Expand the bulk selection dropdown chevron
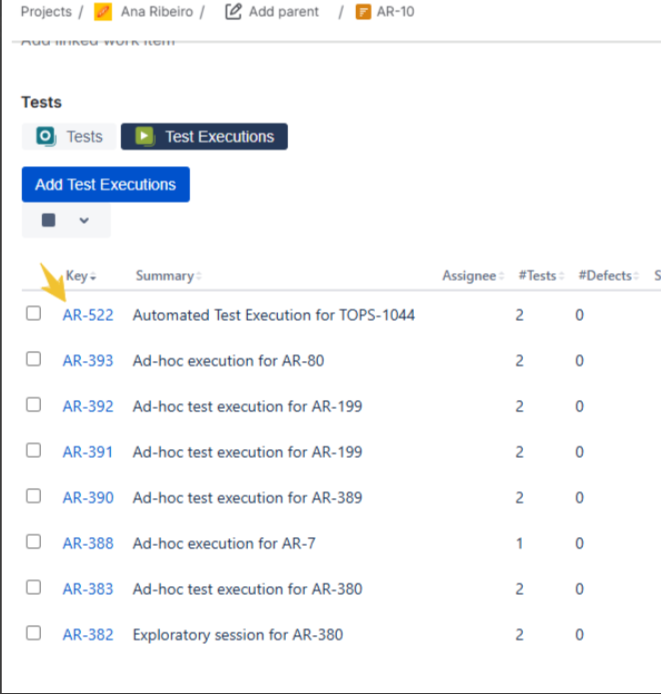 84,221
